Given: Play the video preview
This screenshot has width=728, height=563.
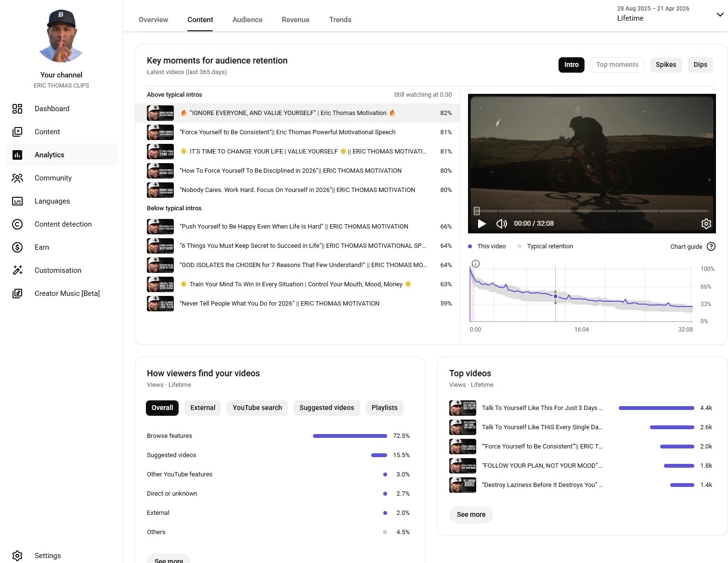Looking at the screenshot, I should tap(481, 224).
